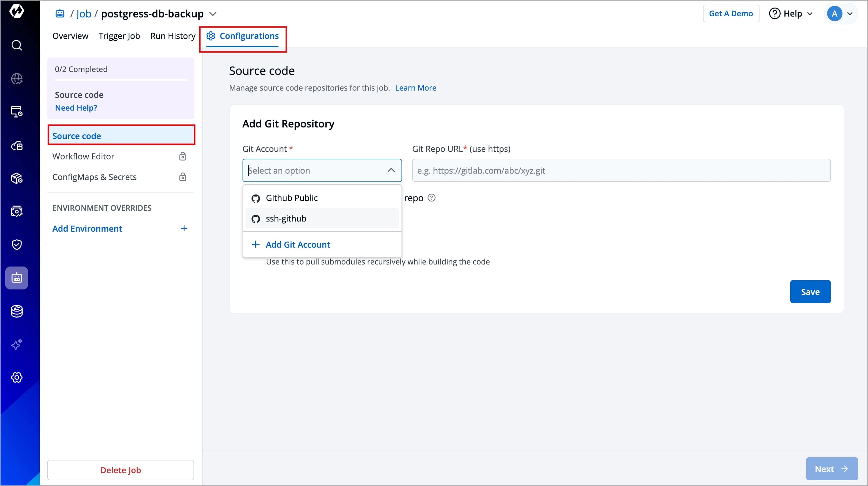Open search from the sidebar magnifier icon
Viewport: 868px width, 486px height.
pos(17,45)
